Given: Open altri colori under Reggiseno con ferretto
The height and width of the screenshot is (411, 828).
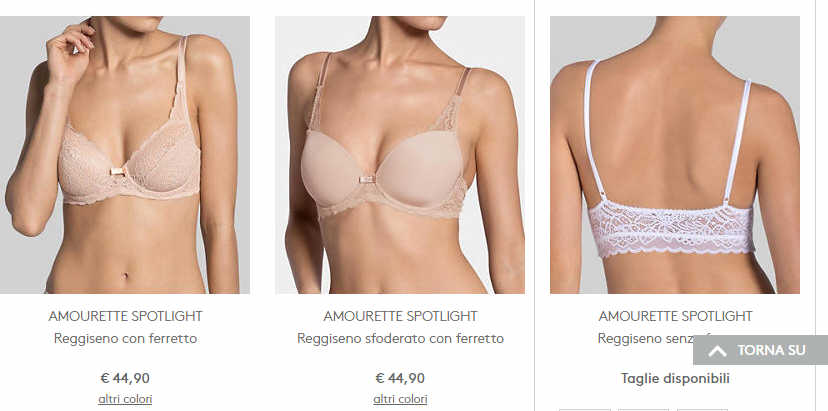Looking at the screenshot, I should click(125, 399).
